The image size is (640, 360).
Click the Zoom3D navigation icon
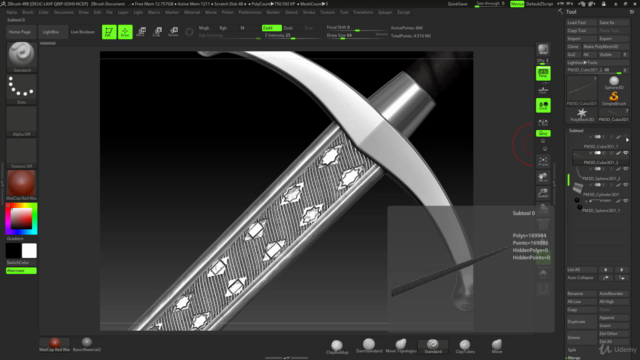(x=543, y=193)
